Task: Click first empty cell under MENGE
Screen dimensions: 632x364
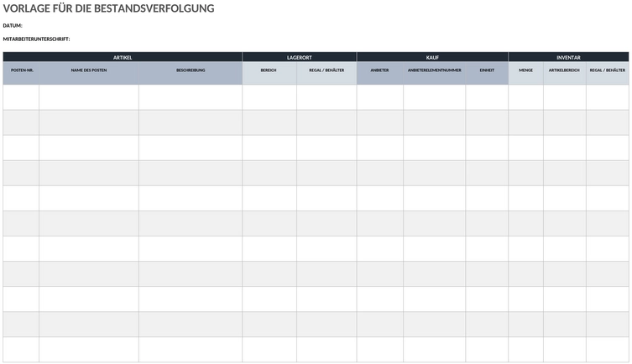Action: coord(526,97)
